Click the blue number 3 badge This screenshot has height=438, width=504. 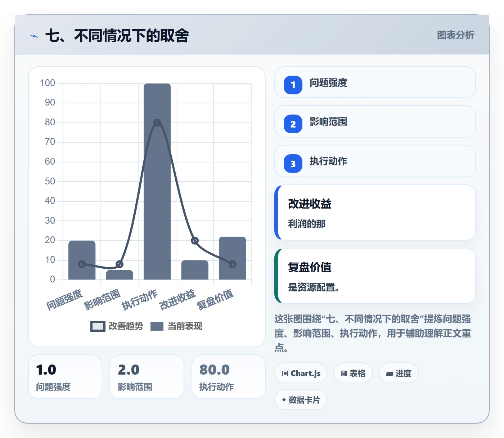293,164
